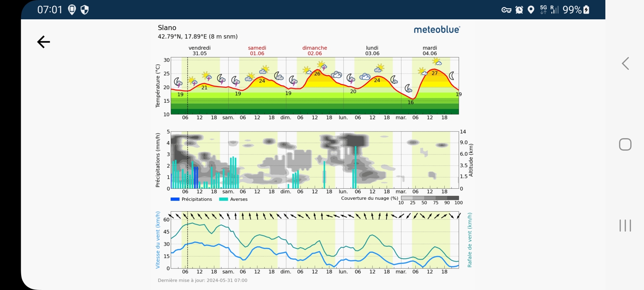Click the blue Précipitations legend swatch

click(x=175, y=199)
